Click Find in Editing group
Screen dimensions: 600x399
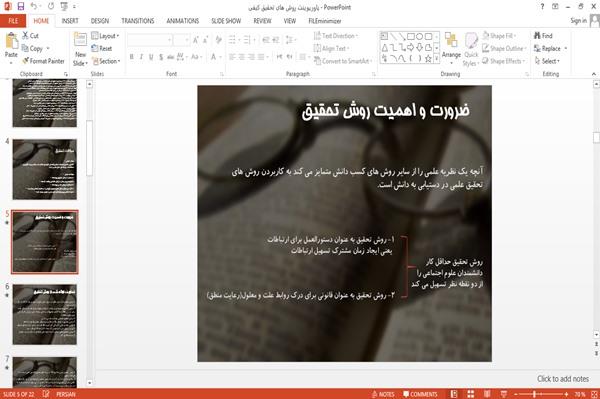[543, 36]
